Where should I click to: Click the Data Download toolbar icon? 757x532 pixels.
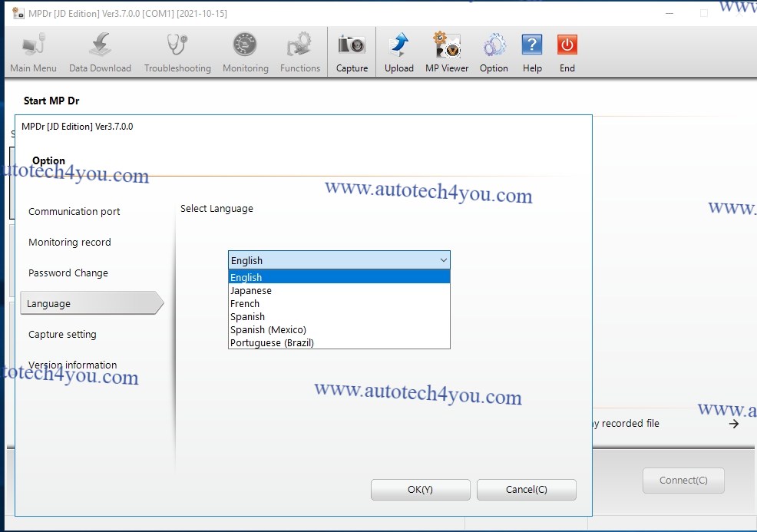(x=100, y=45)
